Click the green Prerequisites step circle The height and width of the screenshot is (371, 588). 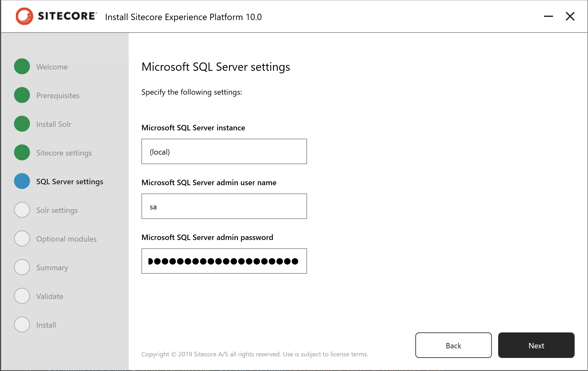coord(22,95)
